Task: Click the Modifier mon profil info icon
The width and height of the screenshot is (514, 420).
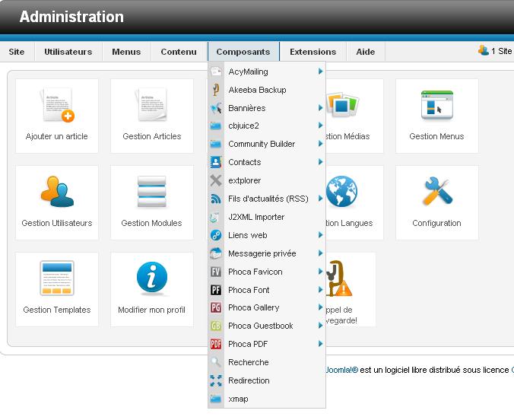Action: 152,278
